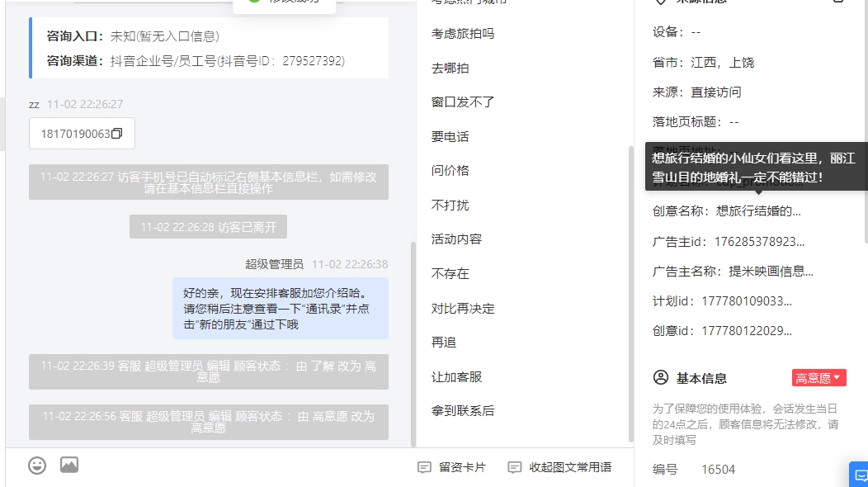Image resolution: width=868 pixels, height=487 pixels.
Task: Select quick phrase 拿到联系后
Action: pos(463,411)
